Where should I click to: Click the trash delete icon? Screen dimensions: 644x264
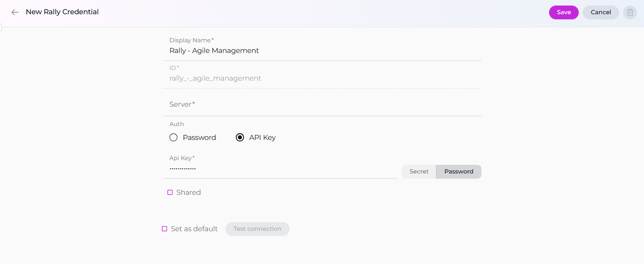tap(630, 12)
